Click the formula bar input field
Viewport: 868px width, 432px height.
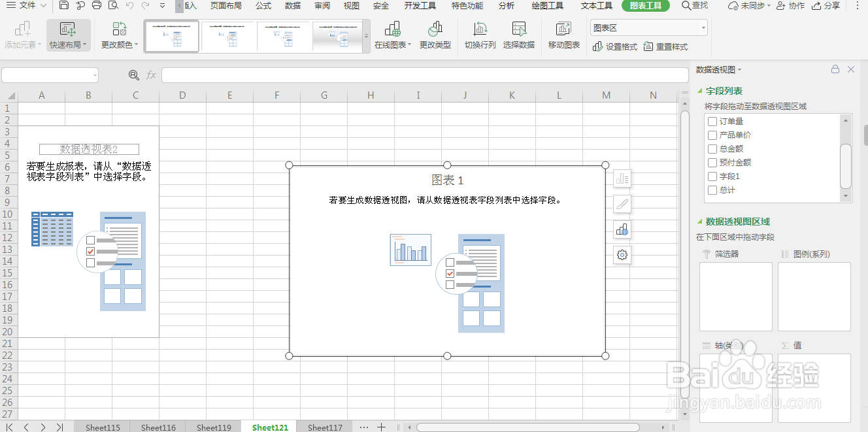tap(424, 75)
